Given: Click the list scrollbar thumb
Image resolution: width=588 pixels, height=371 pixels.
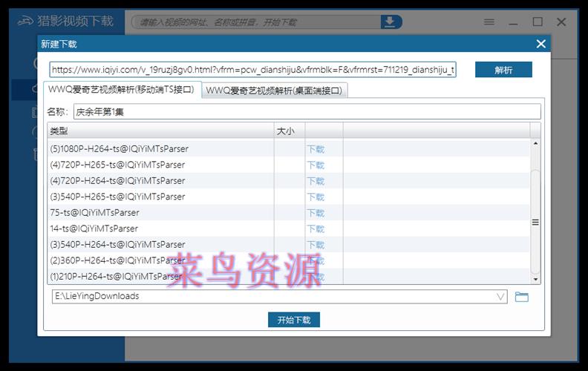Looking at the screenshot, I should 535,222.
